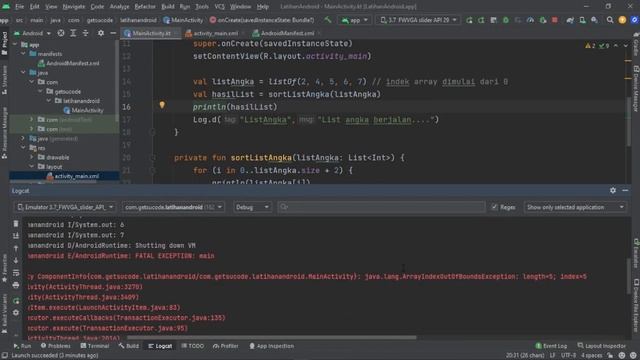640x360 pixels.
Task: Click the Debug app bug icon
Action: (x=506, y=20)
